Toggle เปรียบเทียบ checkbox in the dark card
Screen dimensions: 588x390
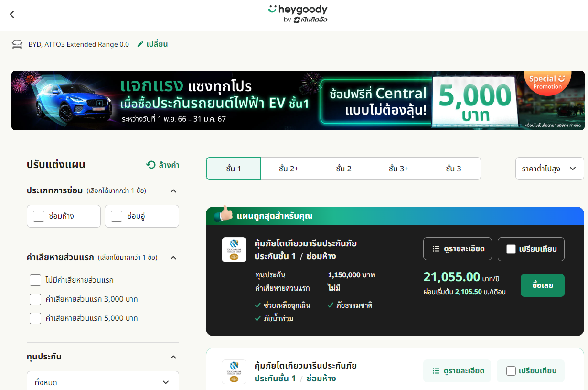(x=511, y=249)
